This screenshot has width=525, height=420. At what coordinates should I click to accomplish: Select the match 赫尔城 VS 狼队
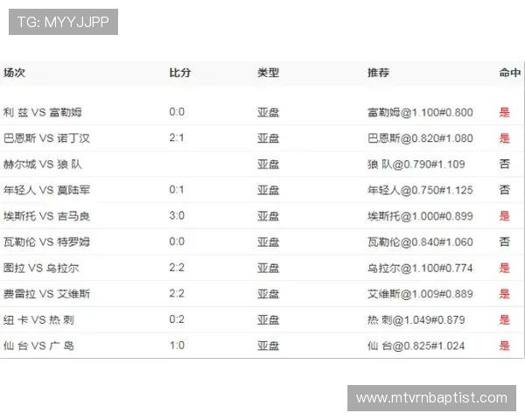(x=43, y=164)
